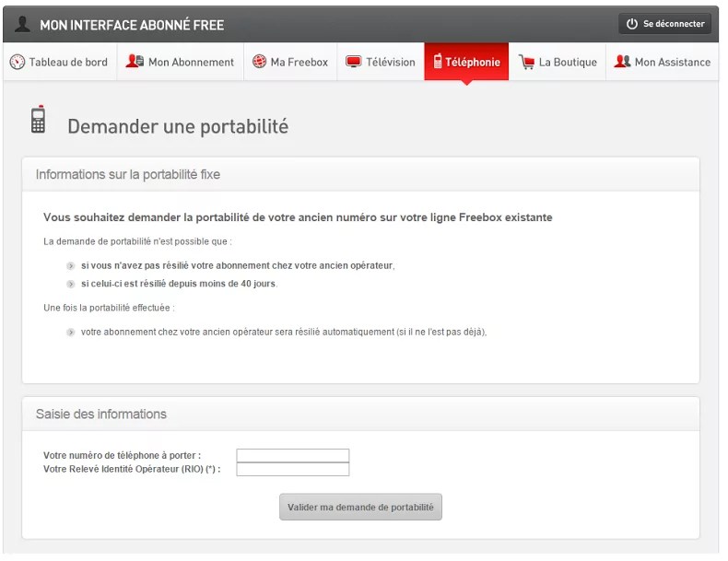The height and width of the screenshot is (561, 728).
Task: Click the power icon in Se déconnecter
Action: (631, 24)
